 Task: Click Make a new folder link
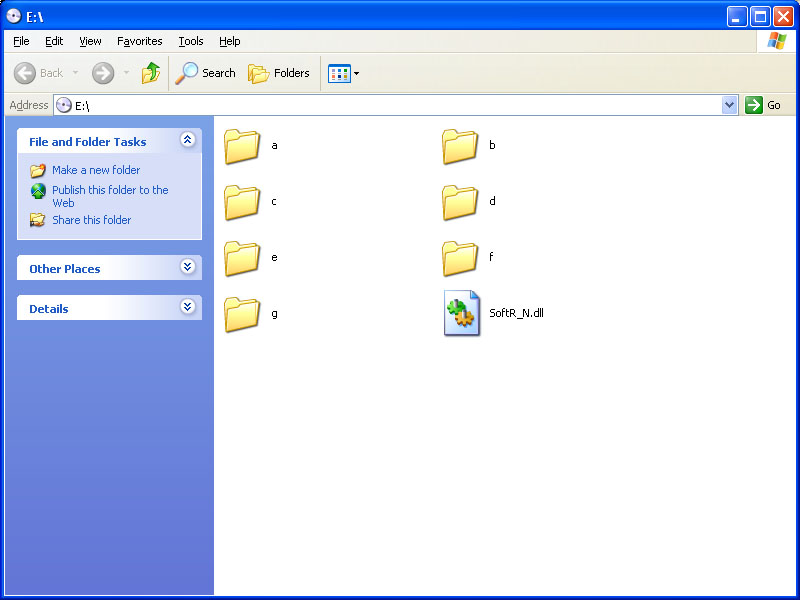point(96,170)
